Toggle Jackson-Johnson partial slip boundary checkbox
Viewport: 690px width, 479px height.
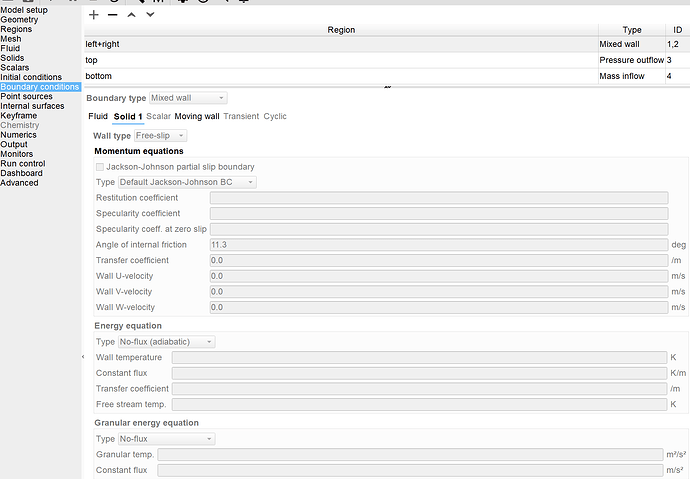coord(100,167)
